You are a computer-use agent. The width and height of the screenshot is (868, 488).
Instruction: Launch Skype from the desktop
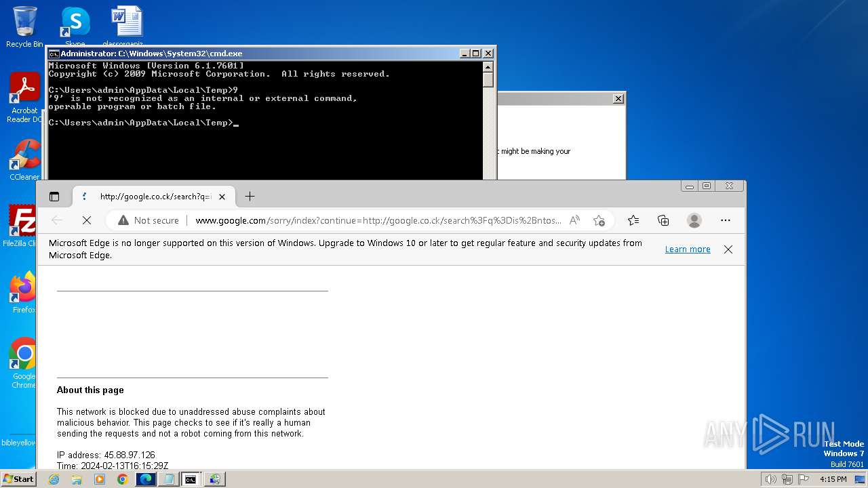(75, 27)
